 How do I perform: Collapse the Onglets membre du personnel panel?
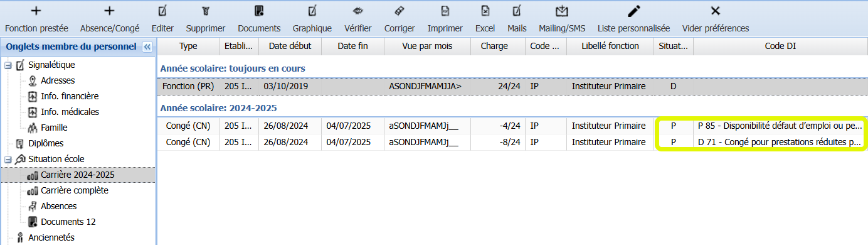pyautogui.click(x=147, y=46)
